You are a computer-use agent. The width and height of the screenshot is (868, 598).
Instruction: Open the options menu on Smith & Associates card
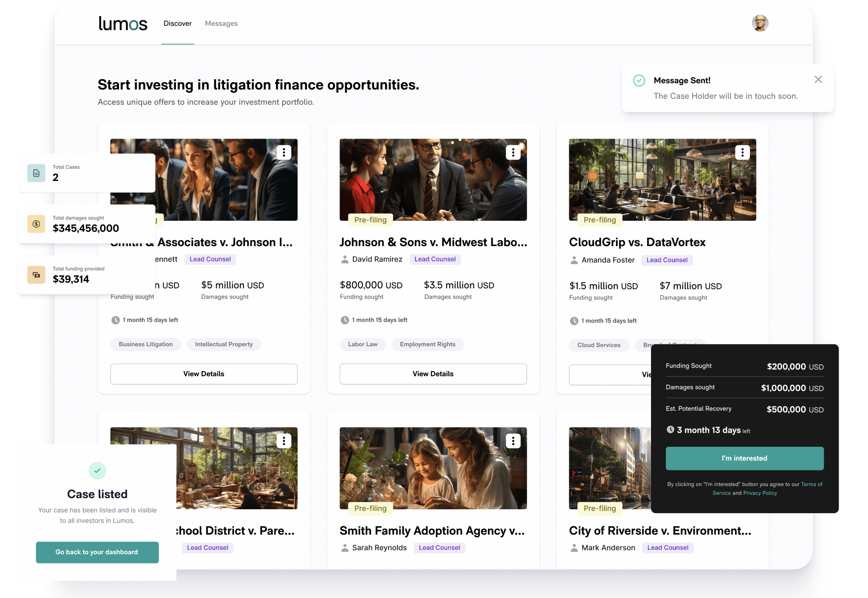tap(283, 152)
